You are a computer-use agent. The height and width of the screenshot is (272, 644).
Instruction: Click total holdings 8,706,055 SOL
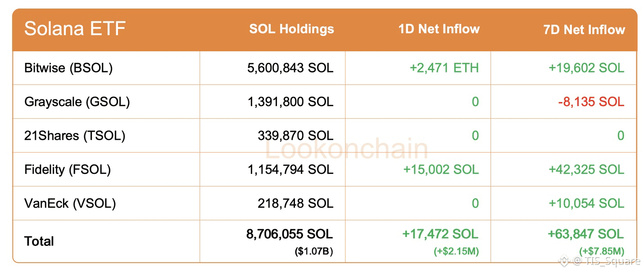tap(290, 234)
